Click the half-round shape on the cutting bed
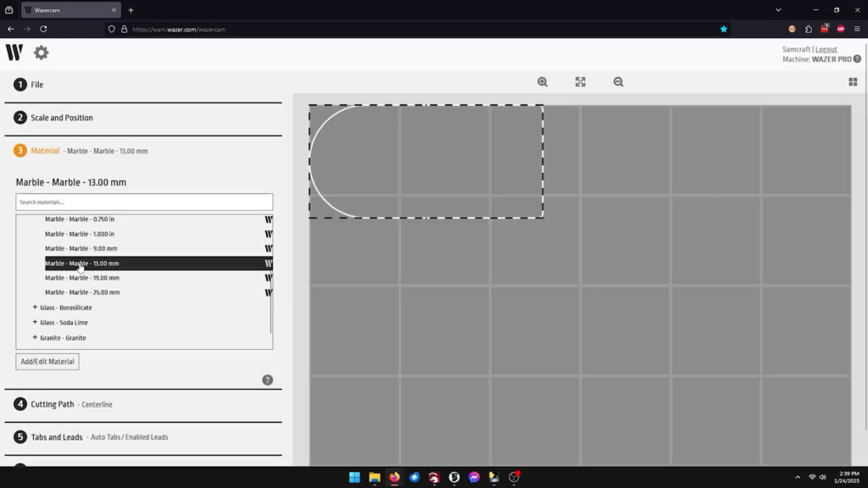The image size is (868, 488). (426, 162)
